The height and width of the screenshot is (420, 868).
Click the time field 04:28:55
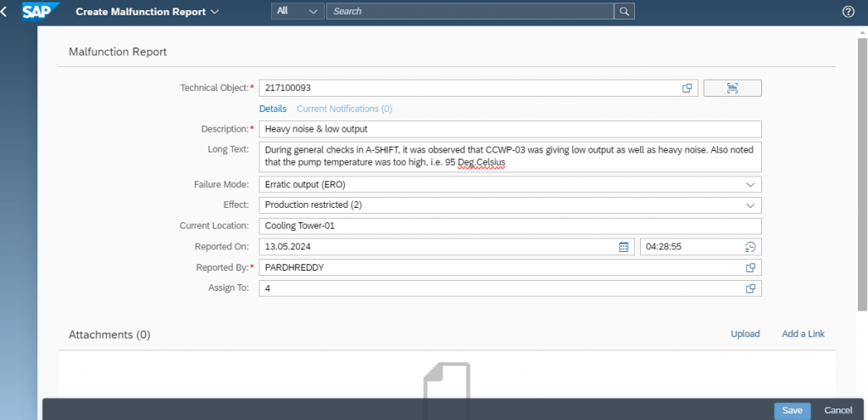tap(701, 247)
